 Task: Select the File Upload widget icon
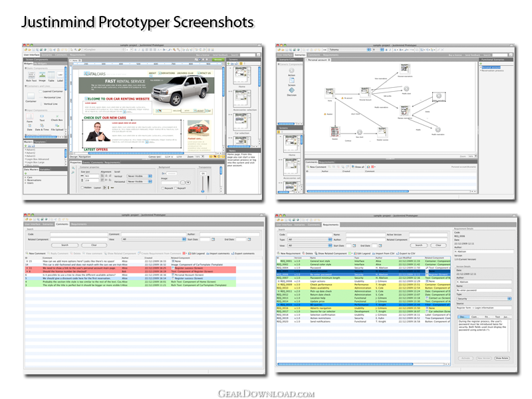point(57,126)
